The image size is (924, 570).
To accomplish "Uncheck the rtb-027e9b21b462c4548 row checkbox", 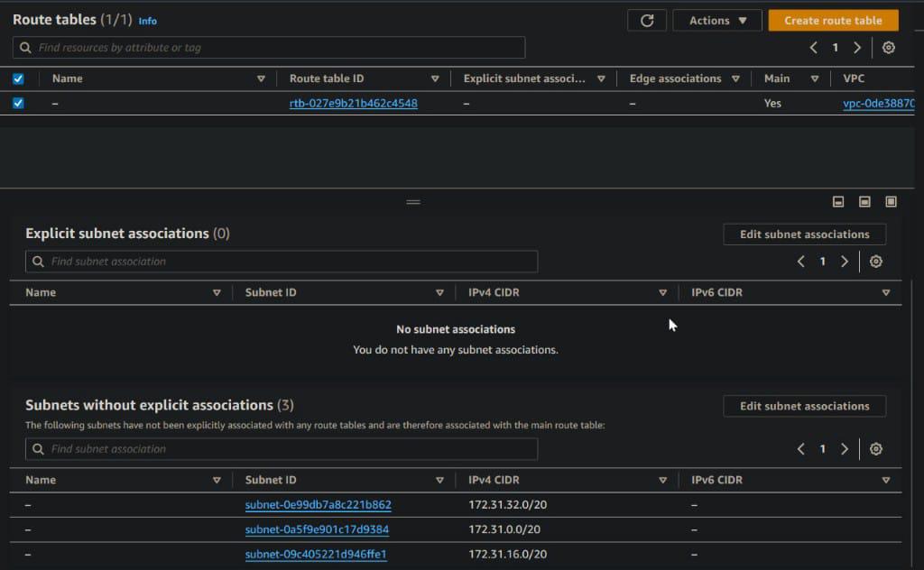I will 18,104.
